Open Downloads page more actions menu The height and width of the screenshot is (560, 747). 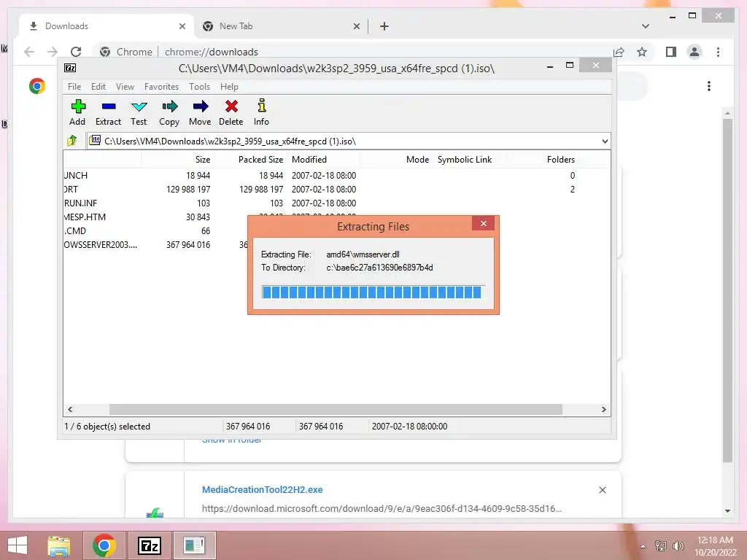[709, 86]
